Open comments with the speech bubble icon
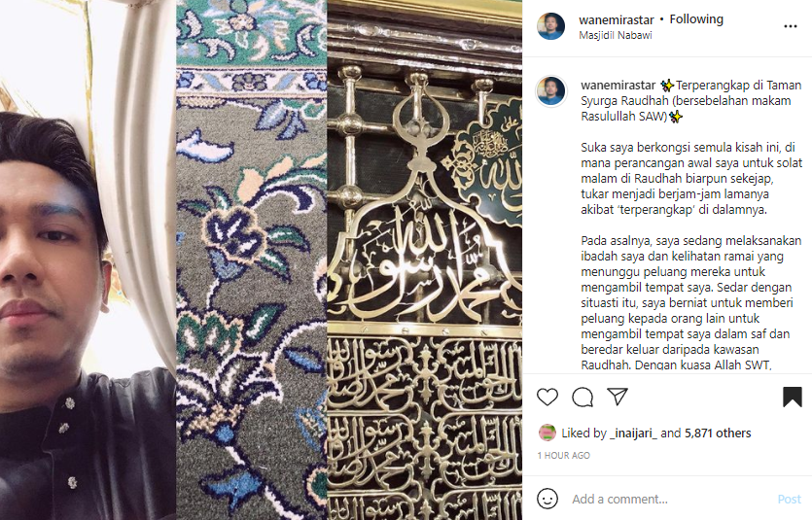The image size is (812, 520). tap(583, 397)
